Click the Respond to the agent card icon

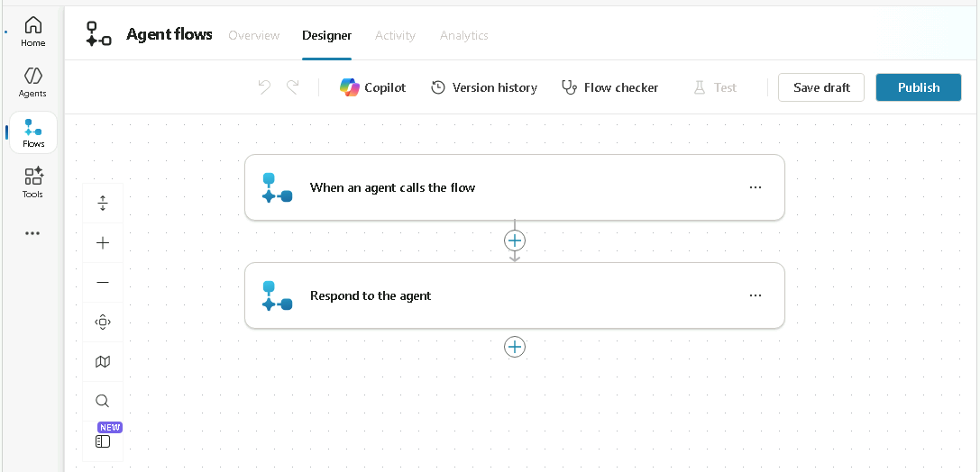(x=277, y=295)
